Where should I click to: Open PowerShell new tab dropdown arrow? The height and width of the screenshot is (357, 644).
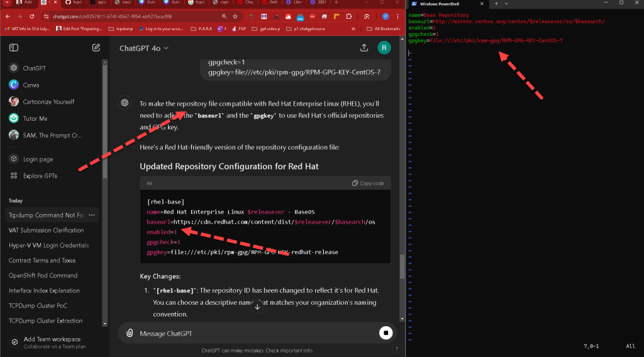pyautogui.click(x=506, y=4)
